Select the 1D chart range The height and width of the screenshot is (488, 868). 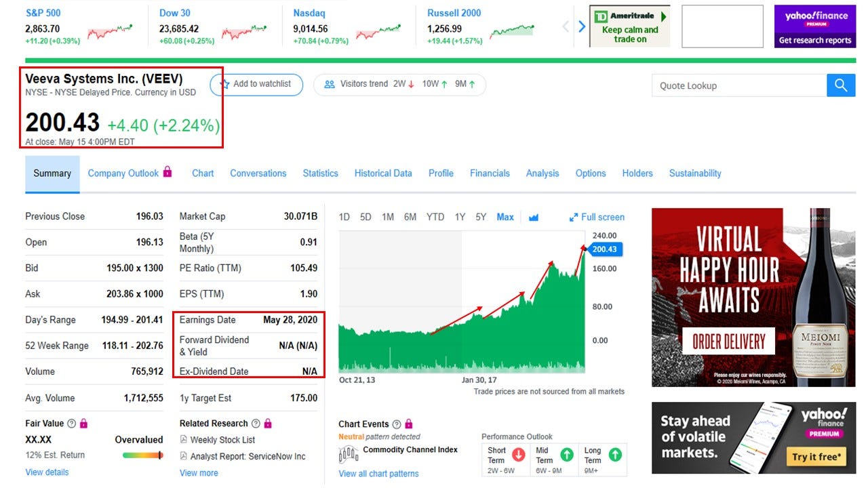[x=344, y=218]
